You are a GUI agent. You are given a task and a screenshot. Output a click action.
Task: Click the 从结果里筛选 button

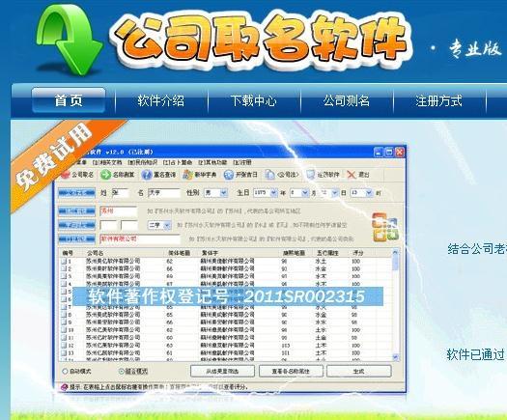coord(222,371)
